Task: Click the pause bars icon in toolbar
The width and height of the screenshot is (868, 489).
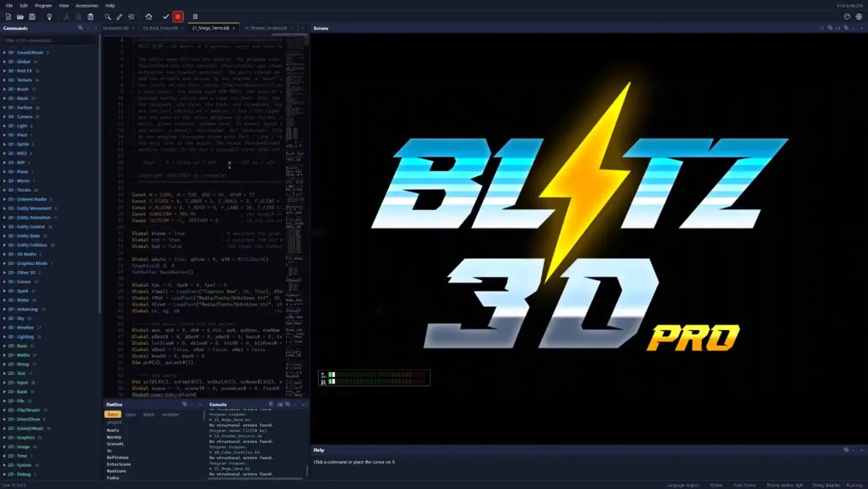Action: [x=195, y=17]
